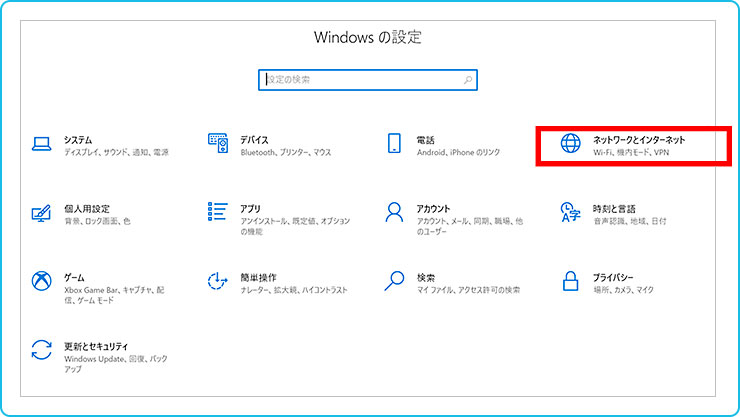Click 'Xbox Game Bar' description text
Screen dimensions: 740x417
[x=92, y=290]
